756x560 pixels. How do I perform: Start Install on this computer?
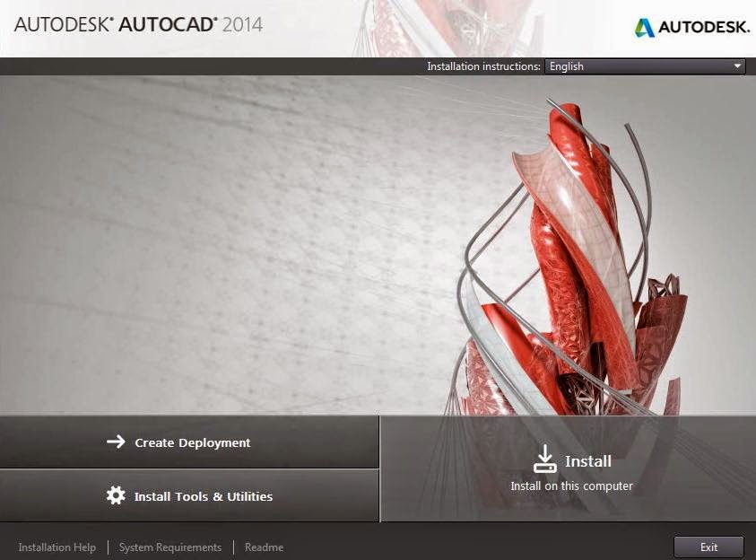click(x=568, y=468)
